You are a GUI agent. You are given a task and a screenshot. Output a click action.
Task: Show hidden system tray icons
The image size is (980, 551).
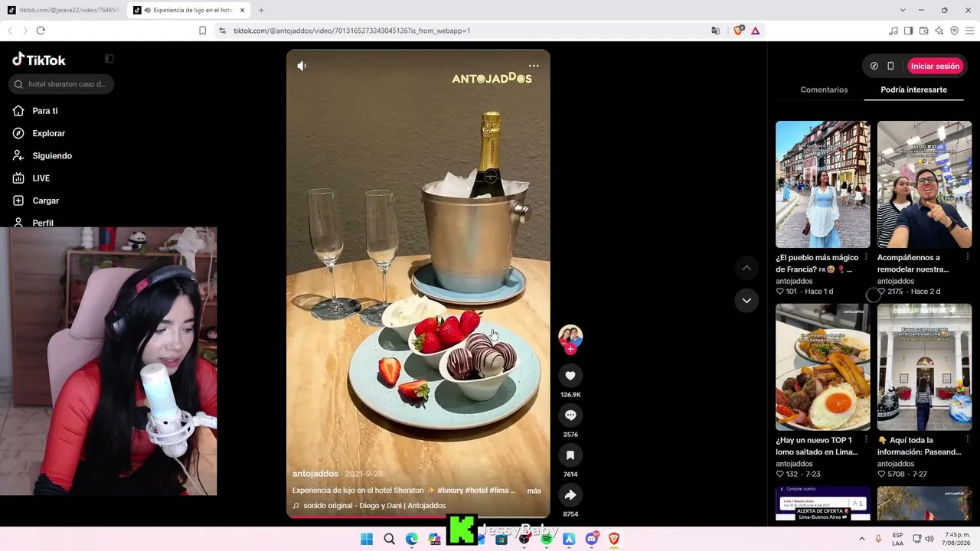(x=861, y=539)
